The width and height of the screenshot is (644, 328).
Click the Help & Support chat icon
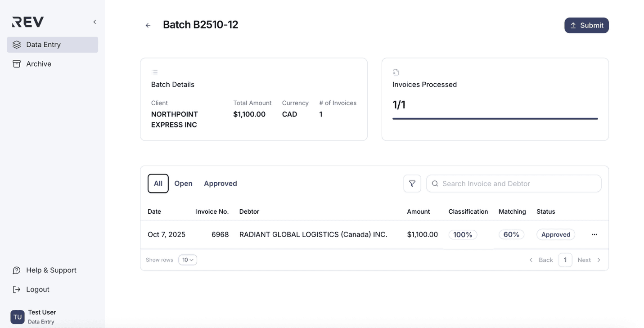tap(17, 270)
